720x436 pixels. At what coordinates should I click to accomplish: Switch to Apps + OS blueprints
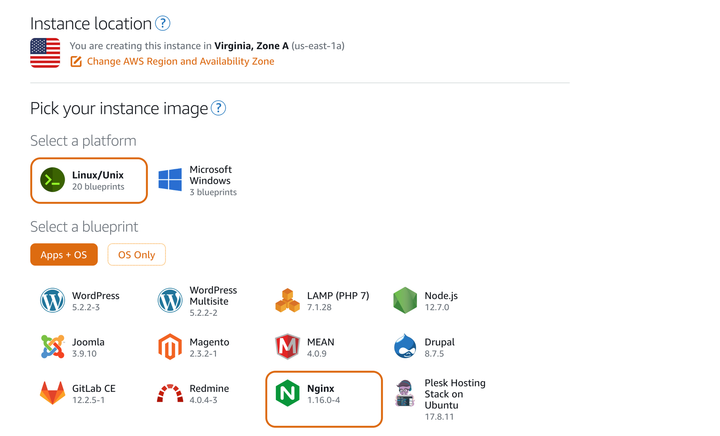64,255
